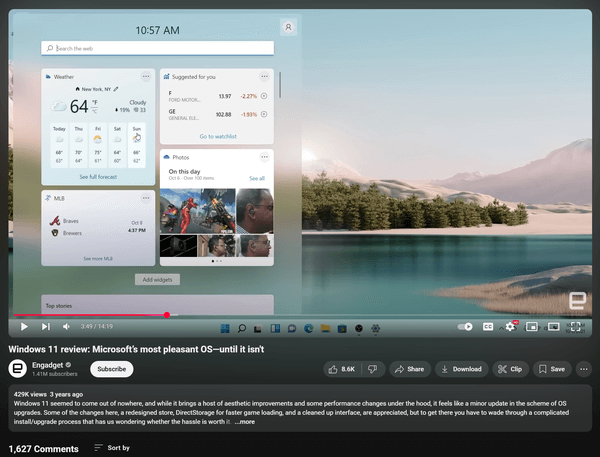Image resolution: width=600 pixels, height=457 pixels.
Task: Switch temperature unit to °C
Action: [x=94, y=111]
